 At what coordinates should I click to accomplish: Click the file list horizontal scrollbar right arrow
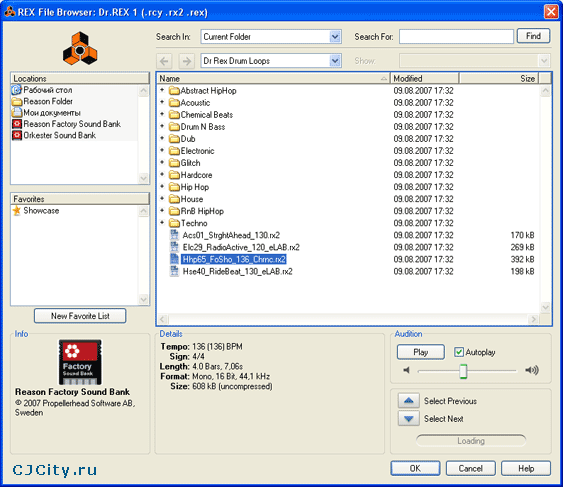tap(533, 319)
